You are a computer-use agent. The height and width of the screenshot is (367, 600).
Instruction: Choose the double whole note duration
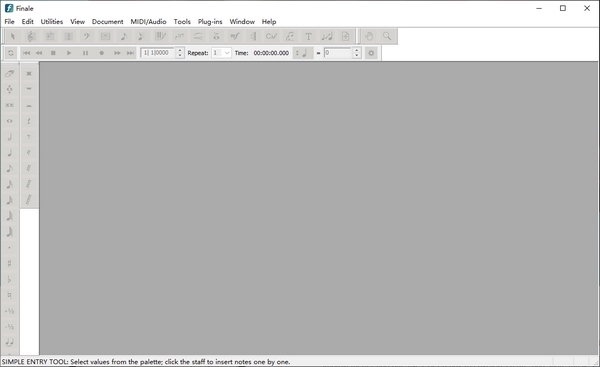click(x=10, y=105)
